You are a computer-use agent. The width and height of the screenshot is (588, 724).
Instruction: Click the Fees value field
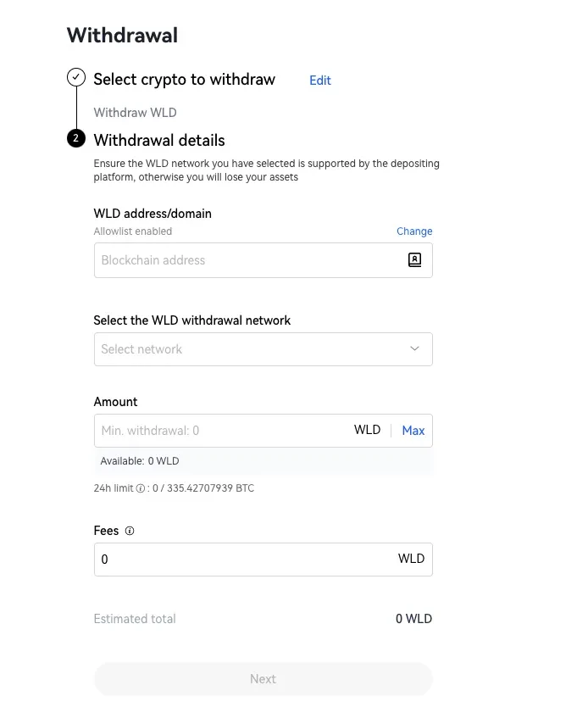[x=246, y=560]
